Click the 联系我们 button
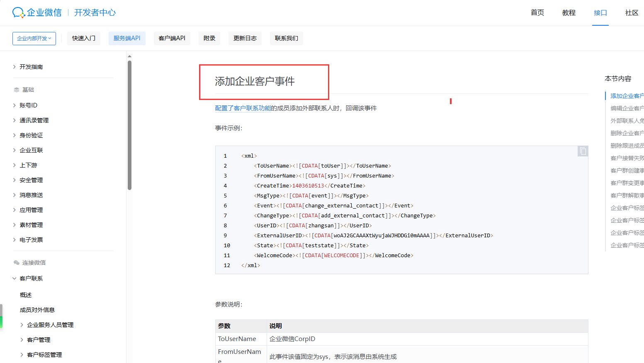The height and width of the screenshot is (363, 644). click(287, 38)
